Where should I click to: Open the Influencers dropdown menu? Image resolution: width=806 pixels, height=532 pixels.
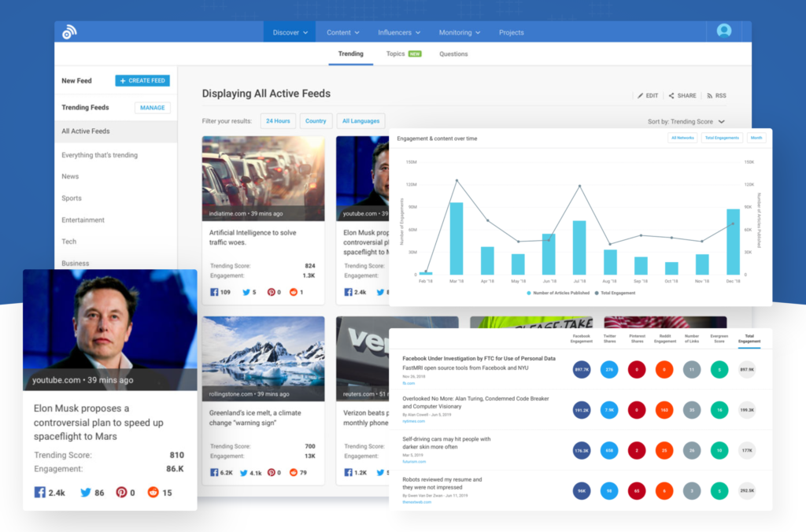point(399,32)
